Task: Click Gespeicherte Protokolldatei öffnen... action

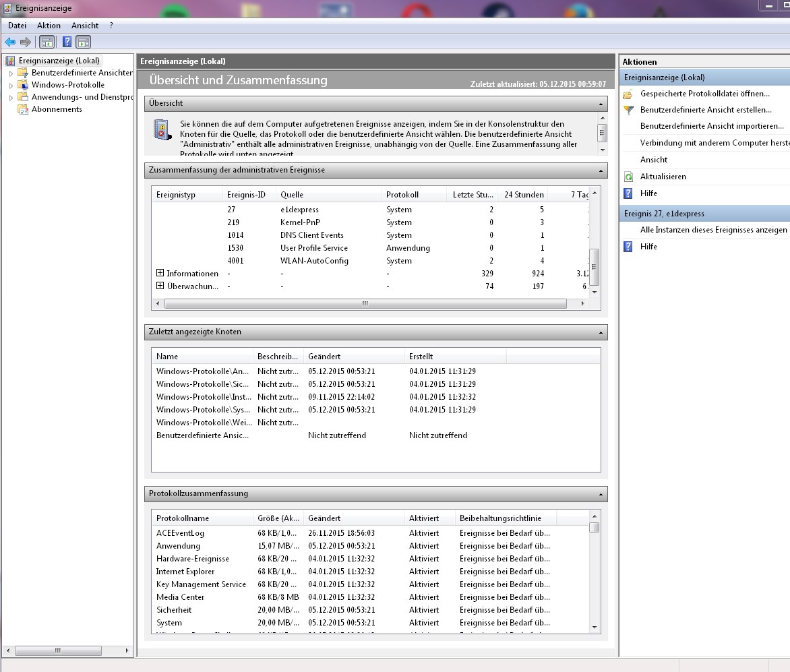Action: 705,94
